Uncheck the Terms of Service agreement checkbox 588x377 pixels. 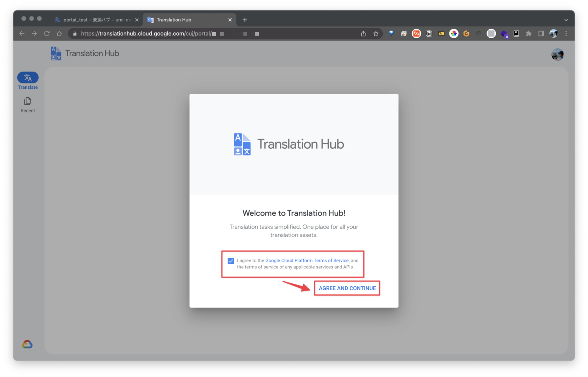pyautogui.click(x=231, y=261)
